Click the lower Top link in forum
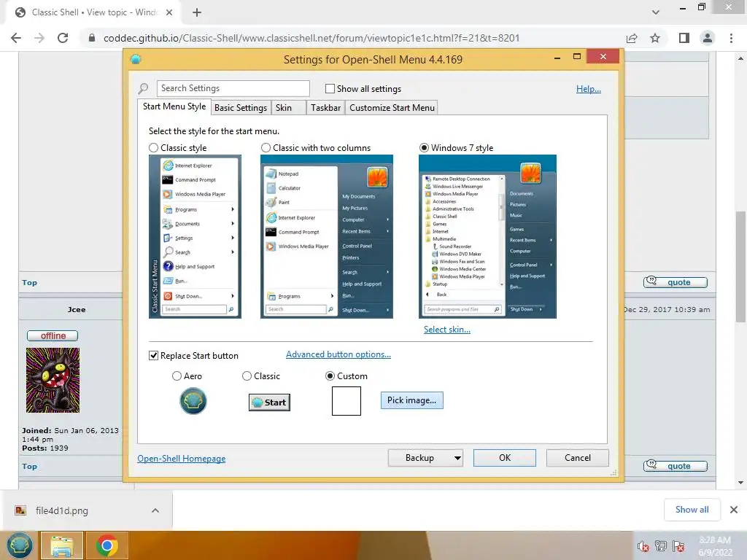 point(29,467)
